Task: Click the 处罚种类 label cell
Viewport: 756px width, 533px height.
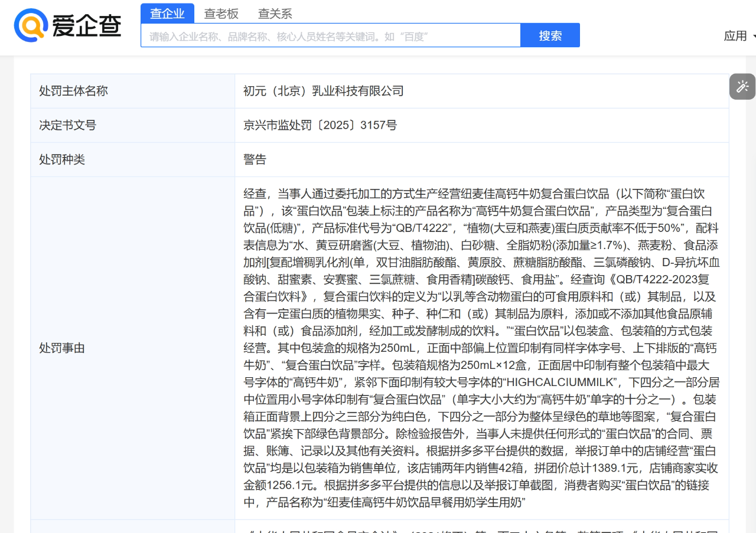Action: point(133,159)
